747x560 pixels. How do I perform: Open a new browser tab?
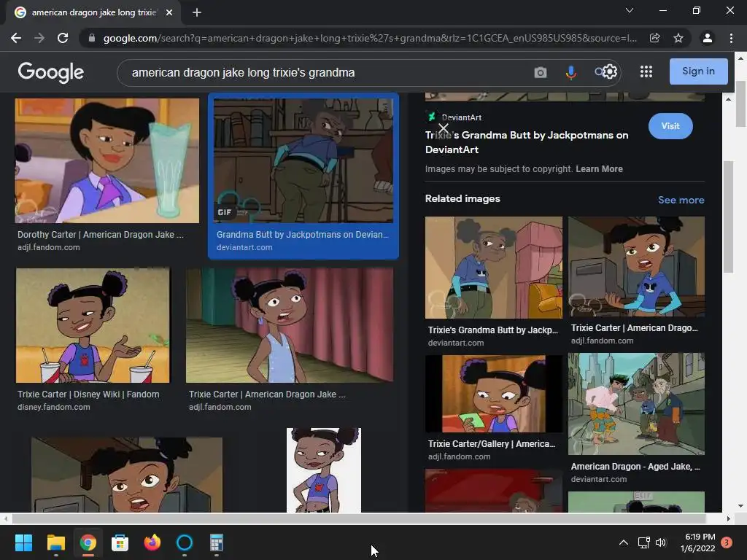pos(197,12)
